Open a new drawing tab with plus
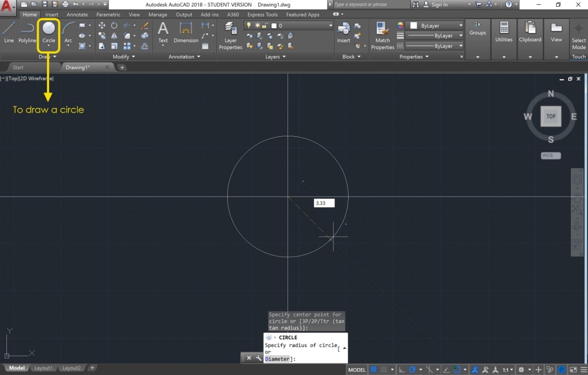The image size is (588, 375). 122,67
